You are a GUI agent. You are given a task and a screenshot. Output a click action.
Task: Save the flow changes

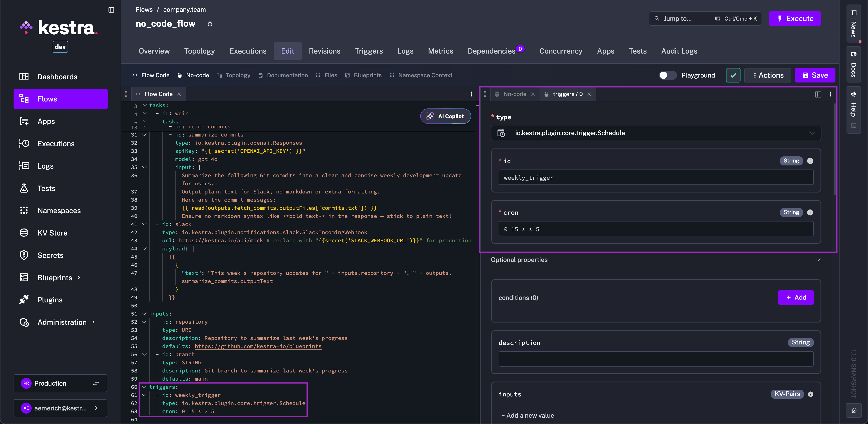(x=815, y=75)
